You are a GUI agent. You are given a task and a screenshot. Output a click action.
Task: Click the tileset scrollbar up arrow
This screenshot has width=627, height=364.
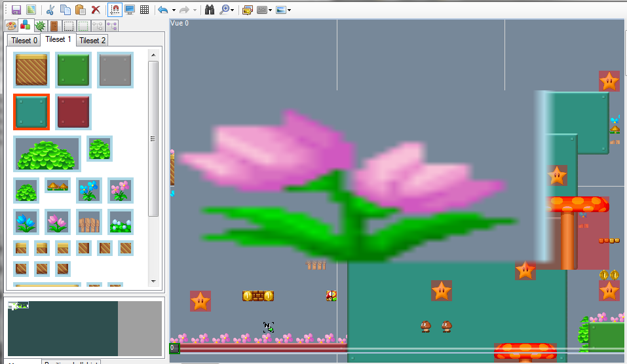click(153, 55)
